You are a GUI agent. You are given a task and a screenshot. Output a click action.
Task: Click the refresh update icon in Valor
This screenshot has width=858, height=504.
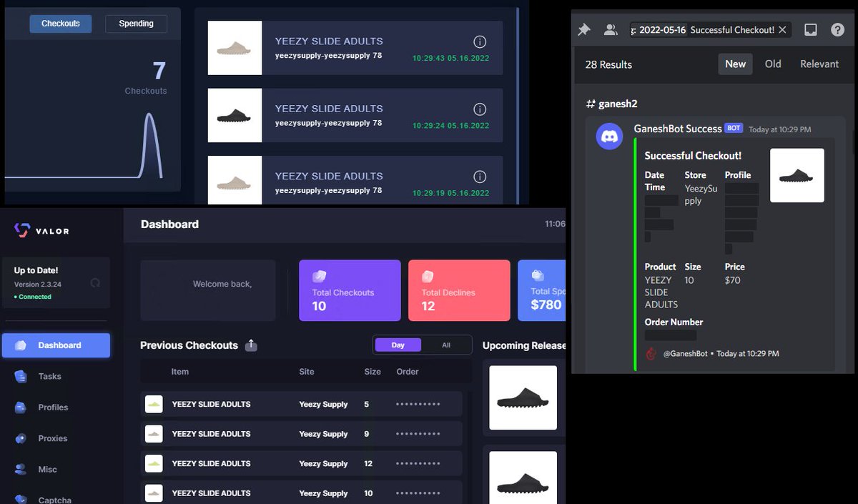click(x=95, y=282)
